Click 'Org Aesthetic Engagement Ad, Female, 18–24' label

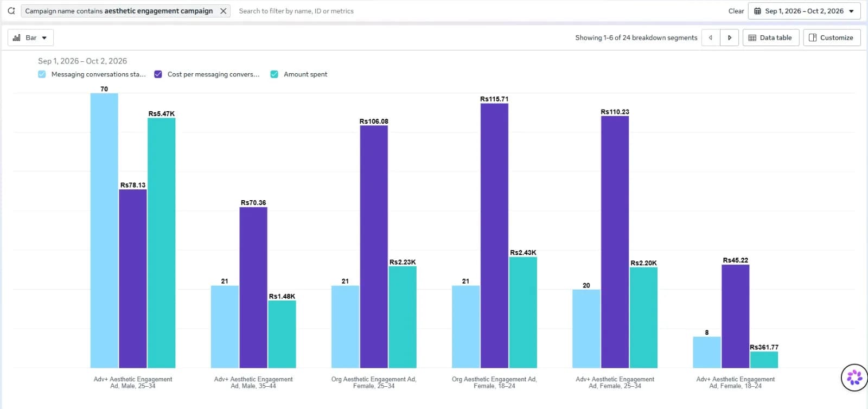click(494, 382)
